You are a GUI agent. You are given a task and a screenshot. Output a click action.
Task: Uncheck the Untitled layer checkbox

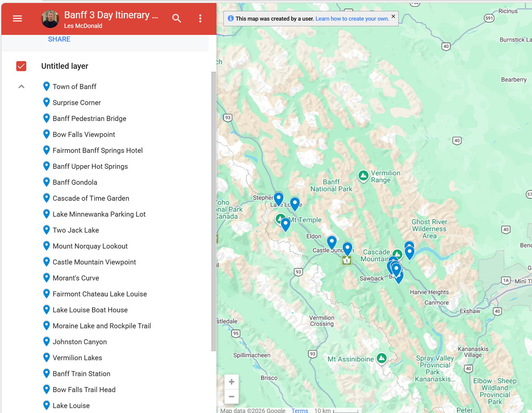pyautogui.click(x=21, y=66)
